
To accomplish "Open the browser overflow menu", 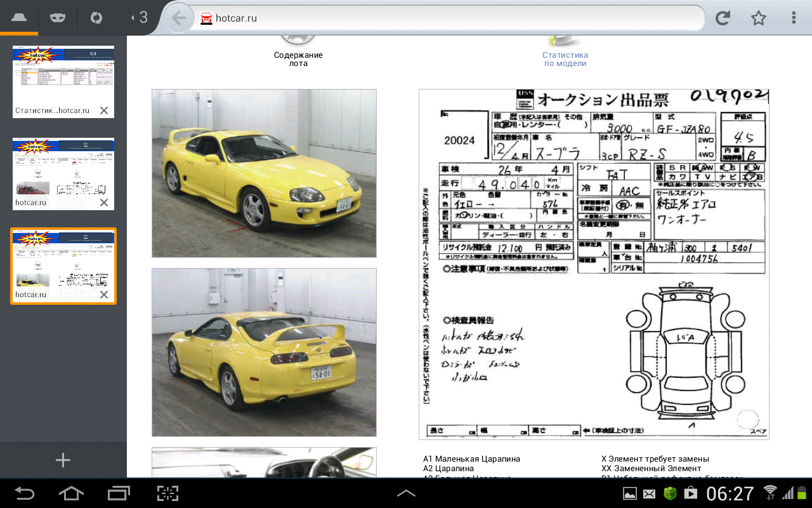I will click(794, 18).
